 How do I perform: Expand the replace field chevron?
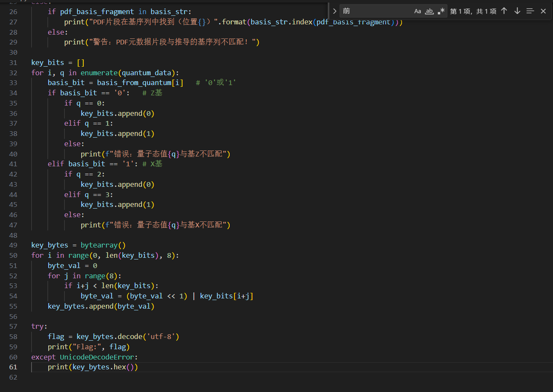pos(334,11)
